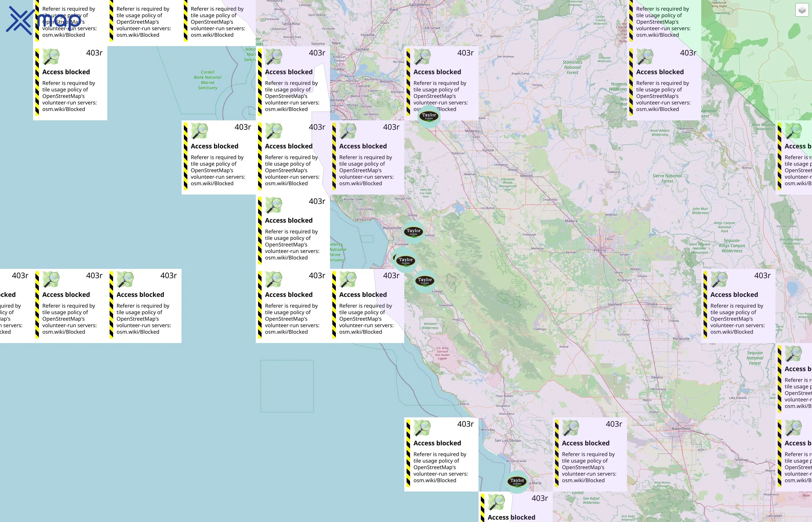Click the Watsonville label
Image resolution: width=812 pixels, height=522 pixels.
[392, 228]
